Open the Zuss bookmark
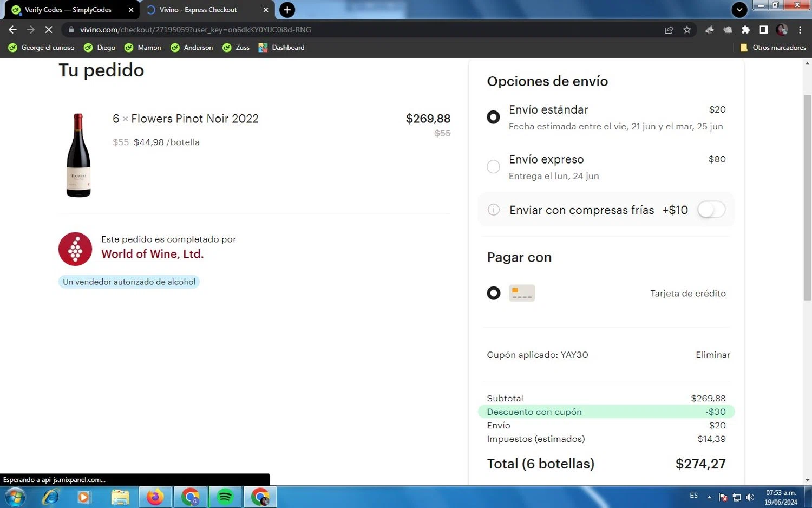Viewport: 812px width, 508px height. pyautogui.click(x=236, y=48)
